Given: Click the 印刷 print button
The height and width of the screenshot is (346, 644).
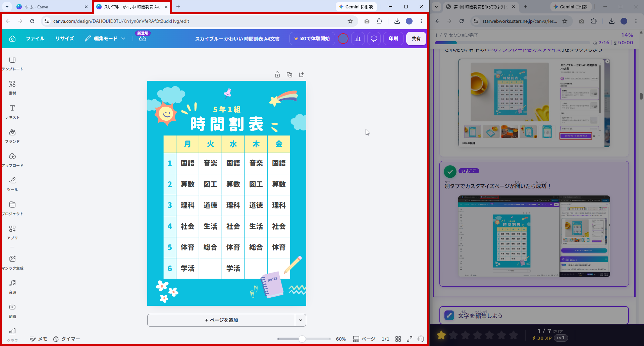Looking at the screenshot, I should (x=393, y=39).
